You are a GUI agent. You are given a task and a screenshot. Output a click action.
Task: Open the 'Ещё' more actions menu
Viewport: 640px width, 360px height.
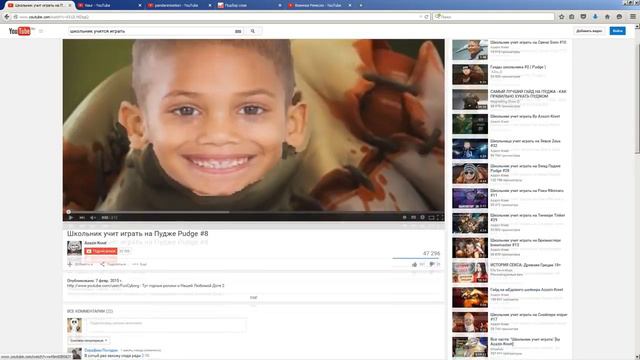tap(140, 264)
